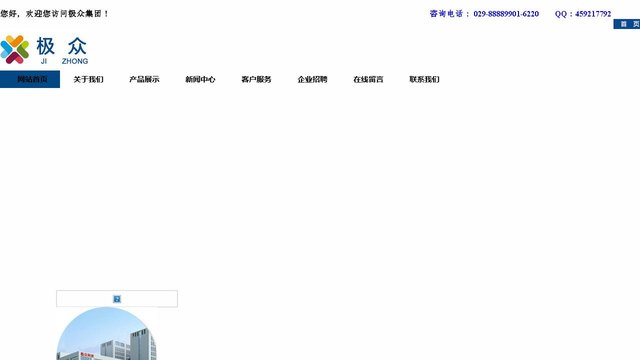
Task: Go to 关于我们 page
Action: click(x=88, y=79)
